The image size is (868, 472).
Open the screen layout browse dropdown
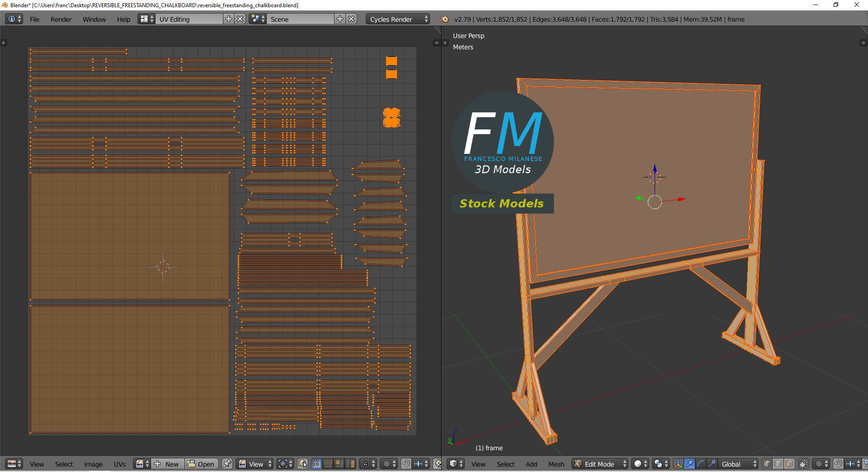(x=146, y=19)
